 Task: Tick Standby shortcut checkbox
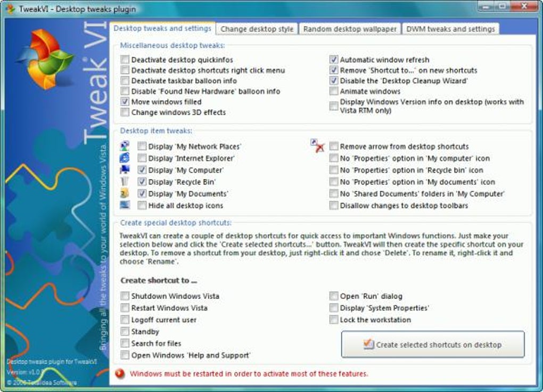pyautogui.click(x=125, y=331)
